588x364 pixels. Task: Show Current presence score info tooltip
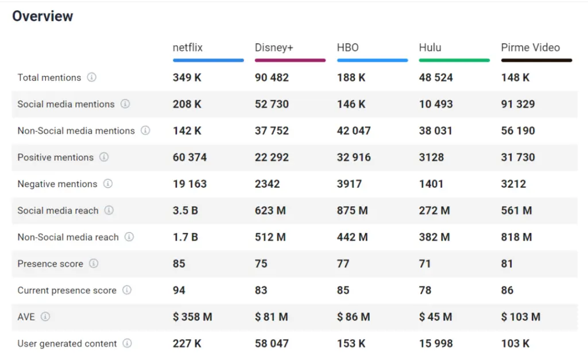coord(127,291)
